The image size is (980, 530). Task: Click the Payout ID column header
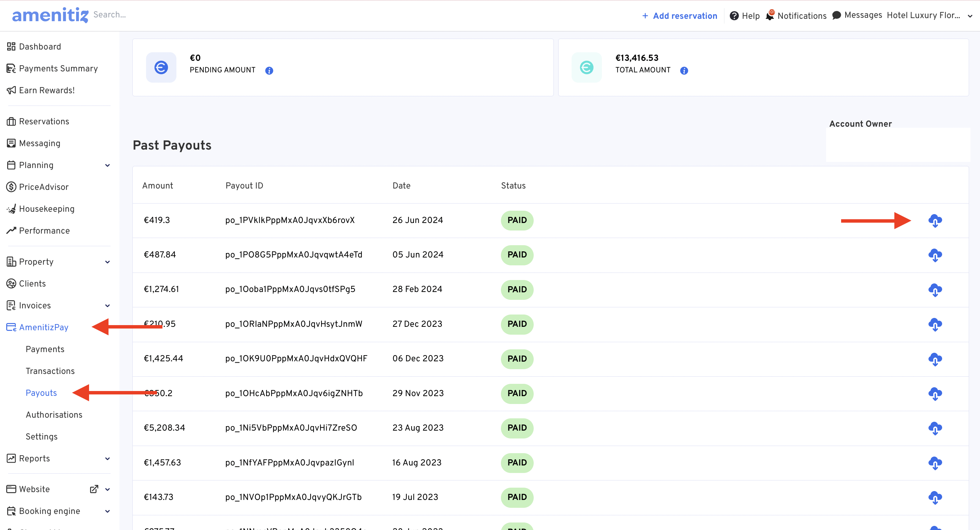pyautogui.click(x=244, y=185)
